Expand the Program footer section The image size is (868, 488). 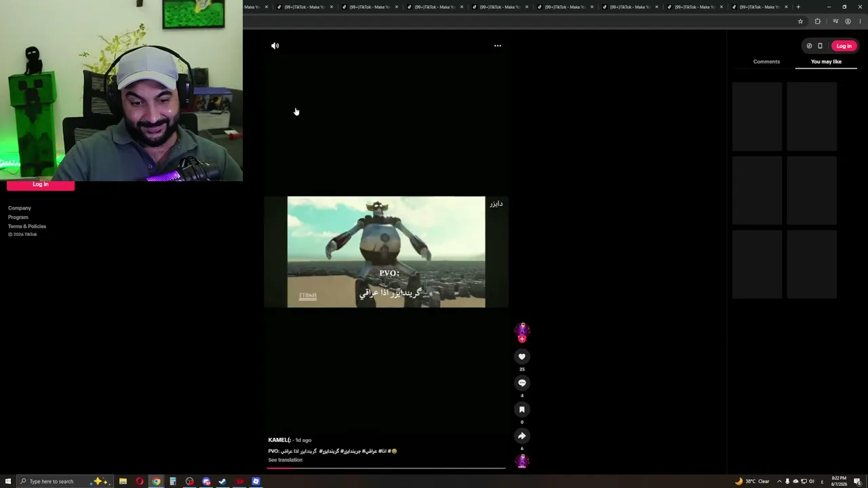point(18,217)
